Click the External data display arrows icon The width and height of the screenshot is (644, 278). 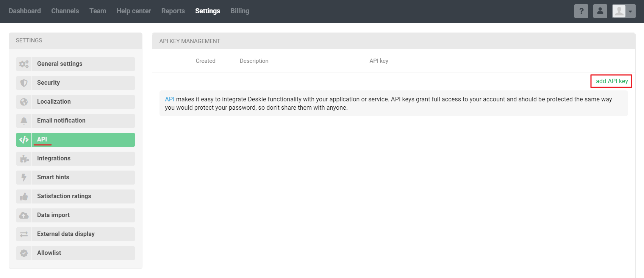(24, 234)
